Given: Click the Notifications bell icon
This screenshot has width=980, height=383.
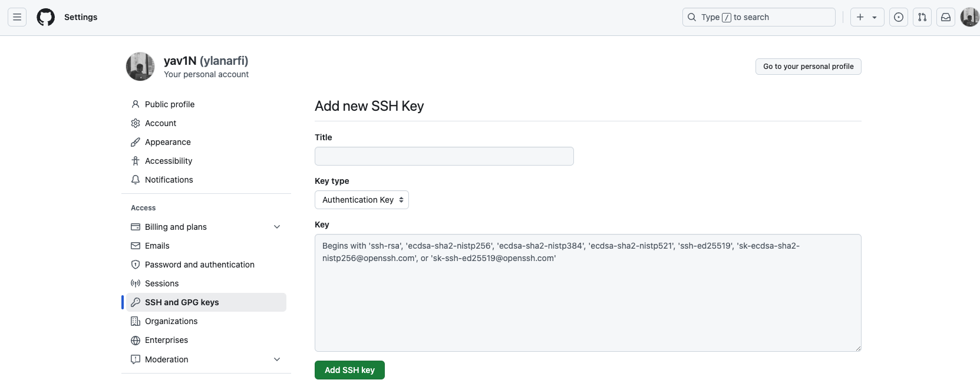Looking at the screenshot, I should pyautogui.click(x=136, y=180).
